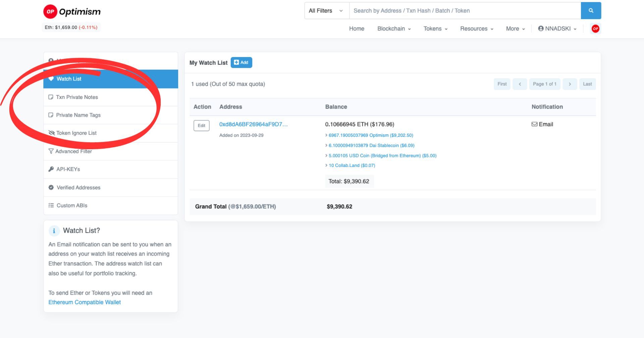Open the All Filters dropdown
The width and height of the screenshot is (644, 338).
327,11
